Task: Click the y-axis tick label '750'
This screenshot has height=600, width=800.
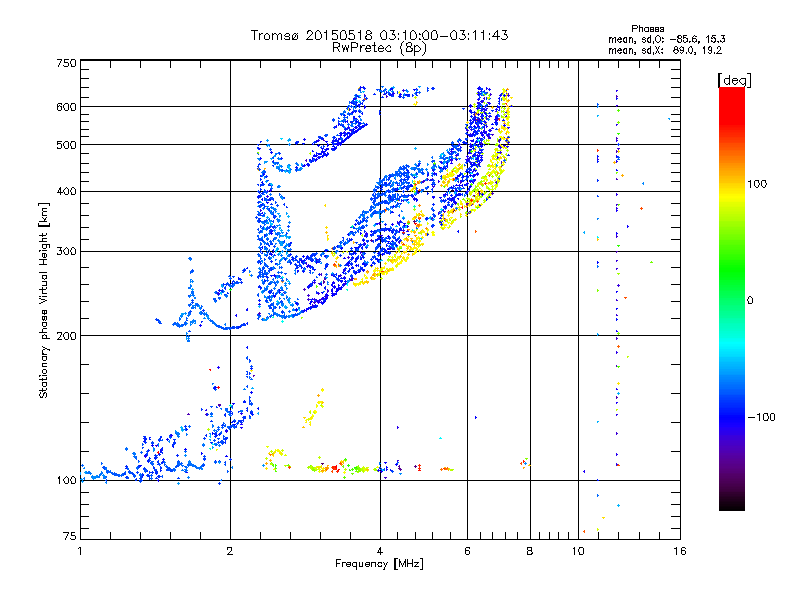Action: tap(66, 63)
